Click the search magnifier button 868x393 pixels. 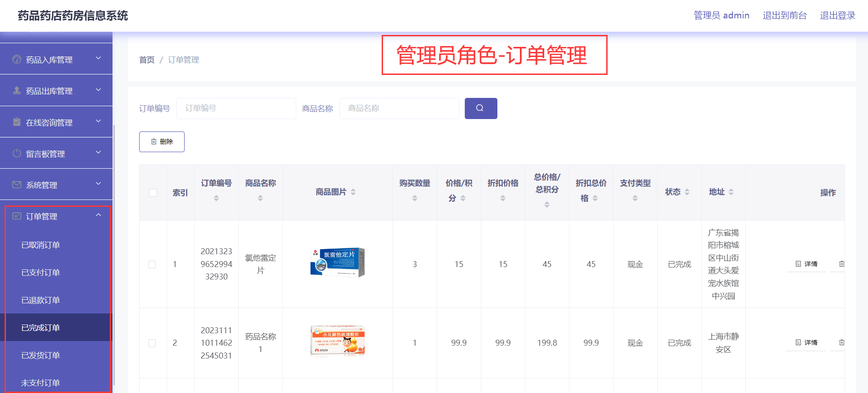point(481,108)
